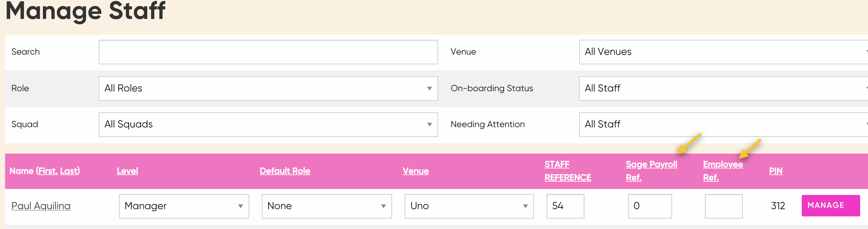
Task: Sort by Last name column link
Action: (x=69, y=171)
